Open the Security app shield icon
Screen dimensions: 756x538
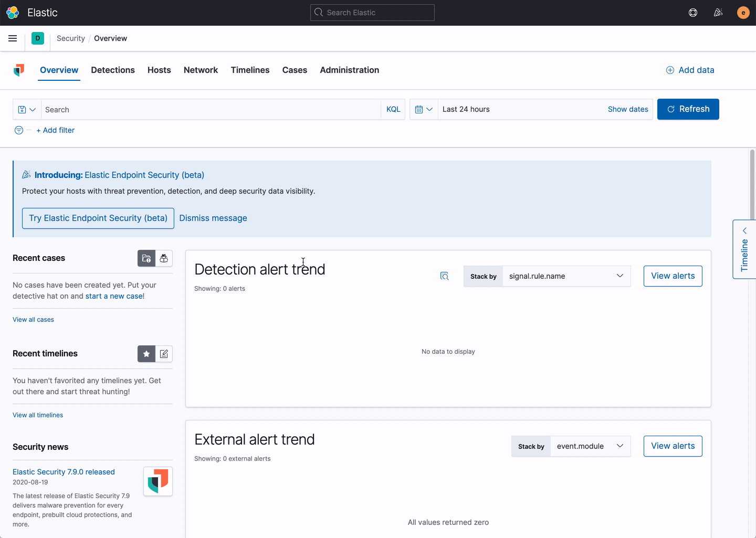(x=19, y=70)
